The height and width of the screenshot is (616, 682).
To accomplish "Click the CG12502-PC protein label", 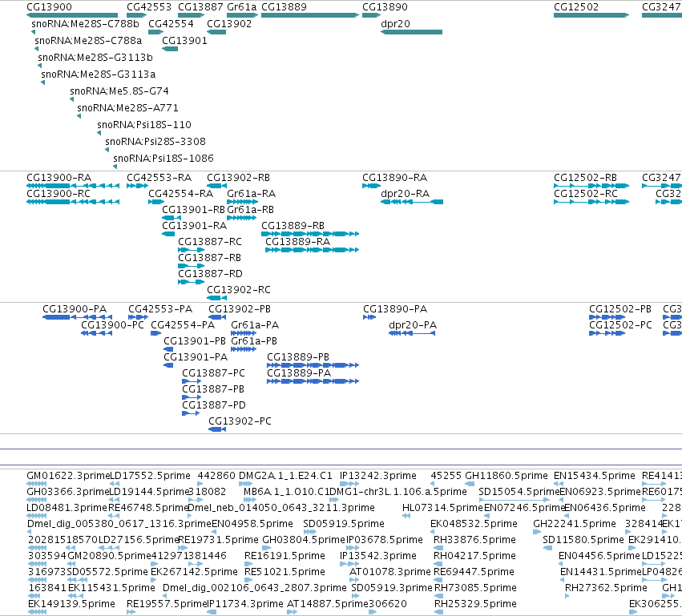I will pos(620,325).
